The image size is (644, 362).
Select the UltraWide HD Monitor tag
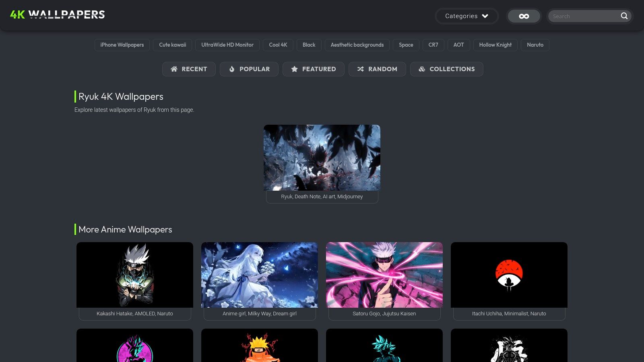[x=227, y=45]
